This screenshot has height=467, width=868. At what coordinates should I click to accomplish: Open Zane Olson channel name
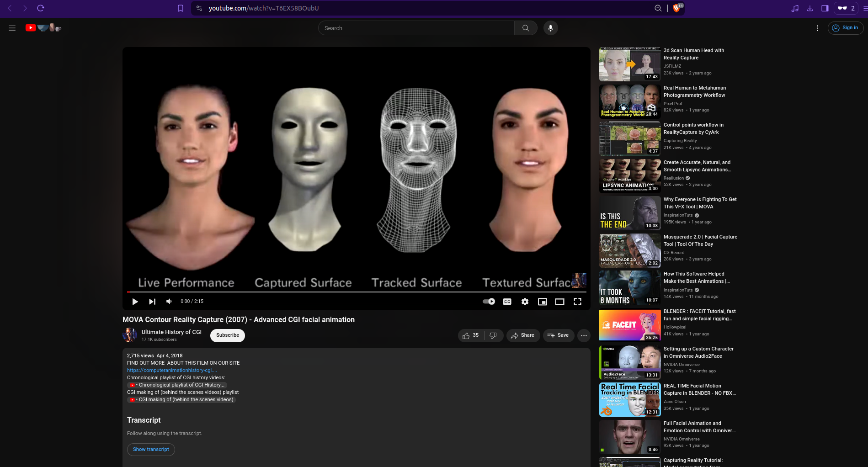pos(675,402)
